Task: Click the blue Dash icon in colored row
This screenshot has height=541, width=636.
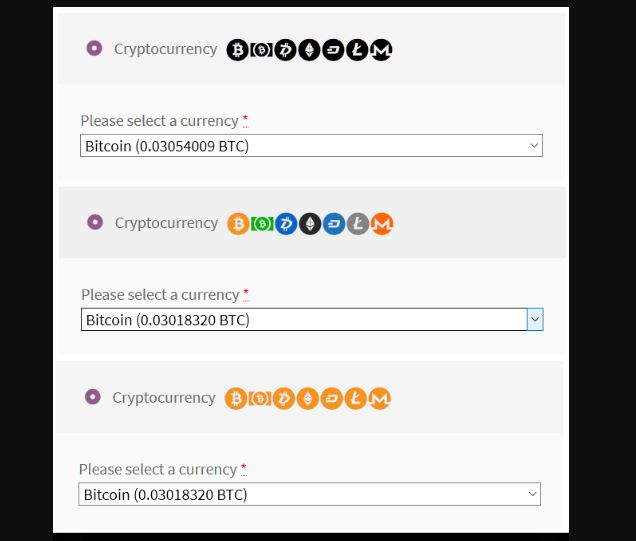Action: pyautogui.click(x=334, y=224)
